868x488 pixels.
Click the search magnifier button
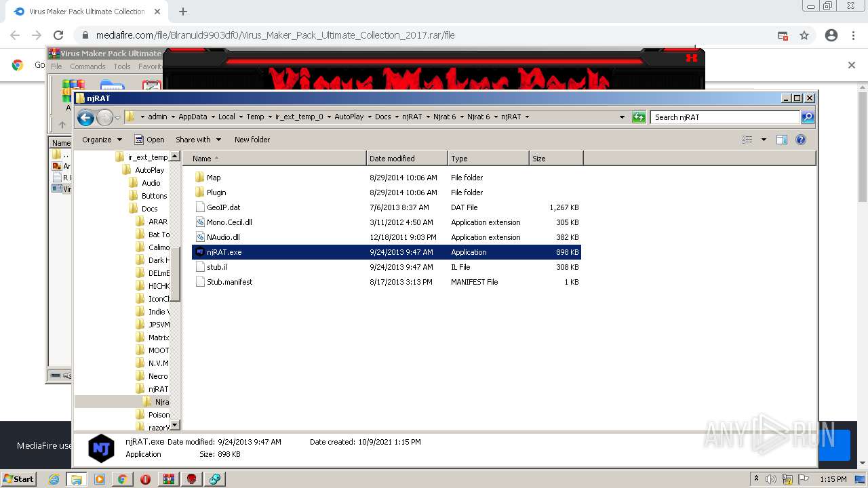(807, 117)
